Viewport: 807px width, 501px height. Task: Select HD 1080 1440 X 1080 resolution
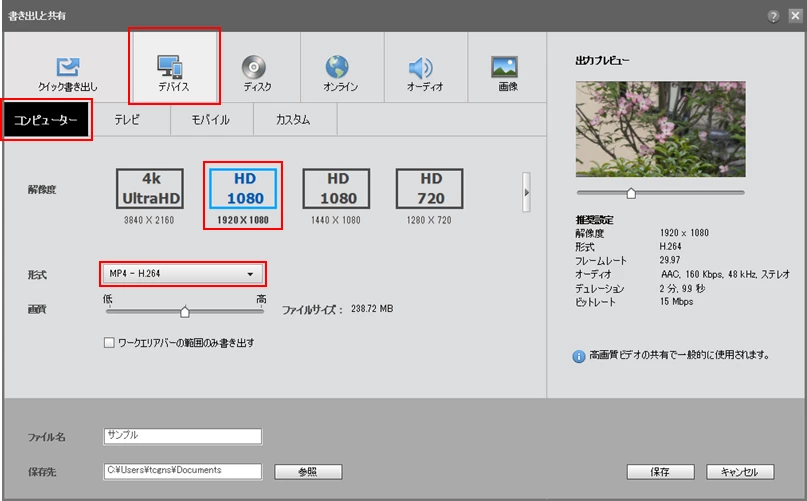tap(336, 196)
